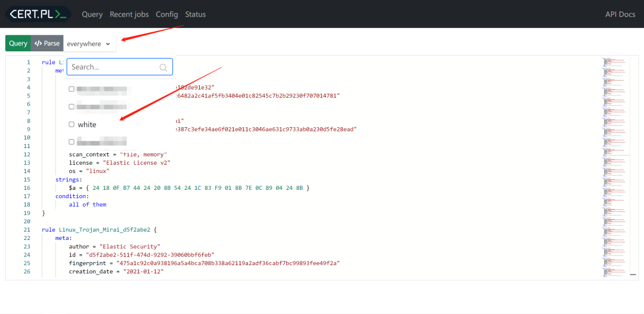The image size is (644, 314).
Task: Focus the Search... input field
Action: pos(119,67)
